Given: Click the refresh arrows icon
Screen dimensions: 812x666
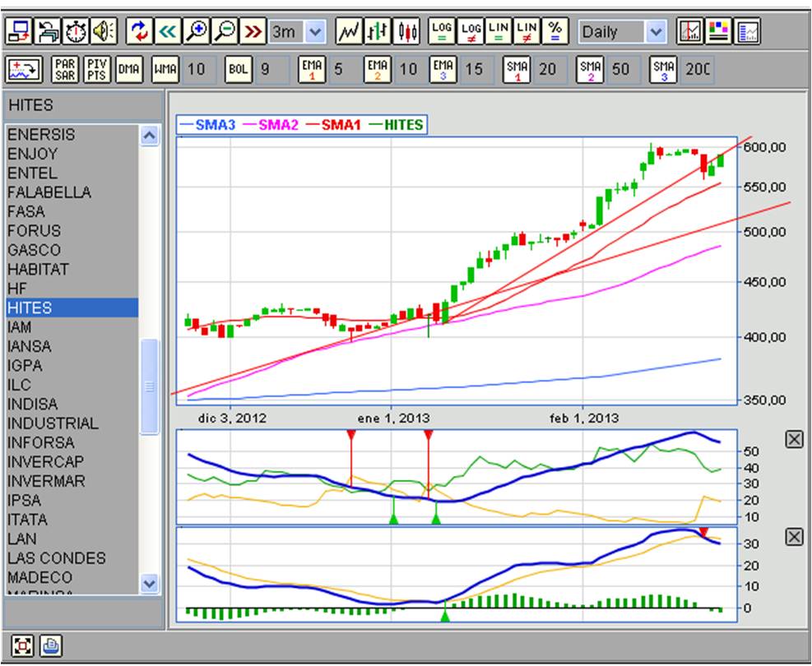Looking at the screenshot, I should [140, 32].
